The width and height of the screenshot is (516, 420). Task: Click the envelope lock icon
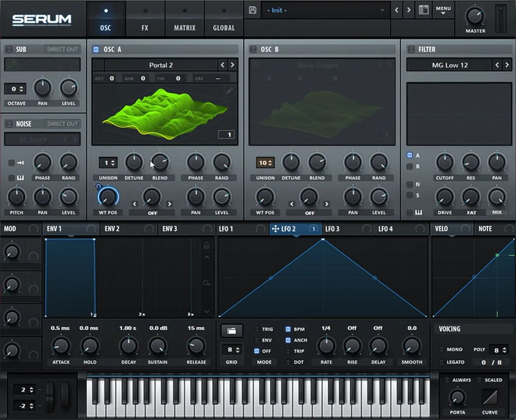pos(206,245)
